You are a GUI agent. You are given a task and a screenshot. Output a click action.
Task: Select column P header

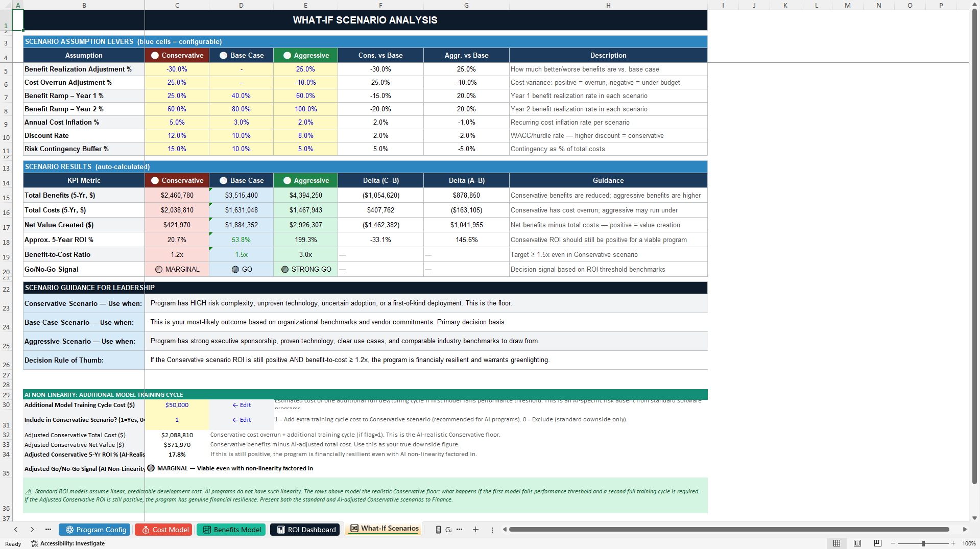point(941,5)
